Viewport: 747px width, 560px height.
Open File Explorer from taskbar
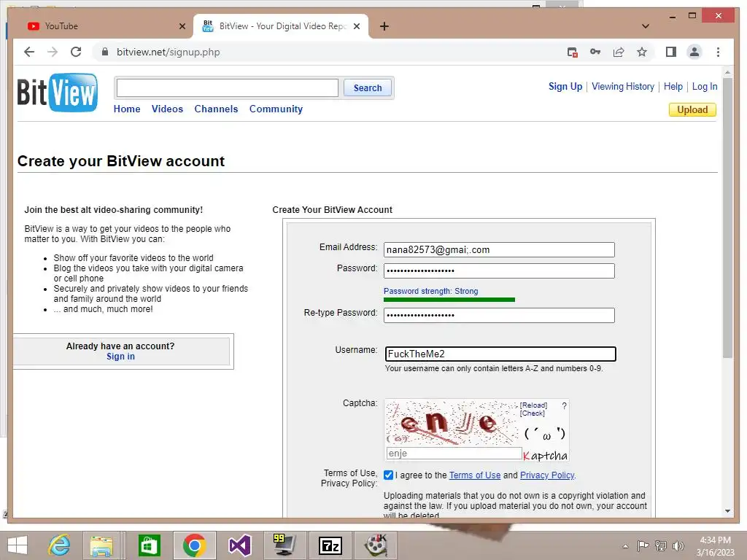(101, 545)
